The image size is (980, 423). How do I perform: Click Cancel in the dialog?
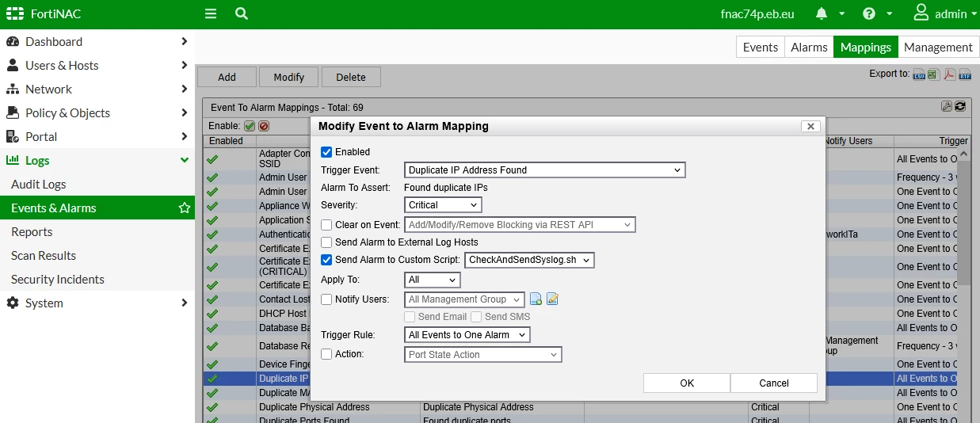click(x=774, y=383)
